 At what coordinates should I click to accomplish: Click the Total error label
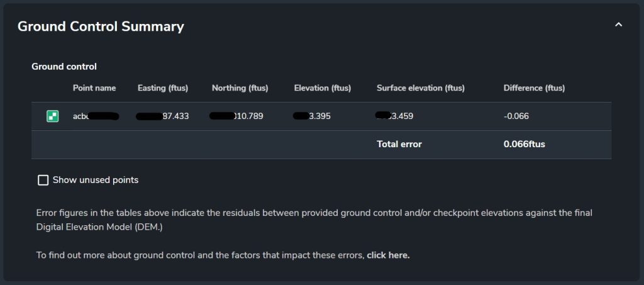[399, 144]
